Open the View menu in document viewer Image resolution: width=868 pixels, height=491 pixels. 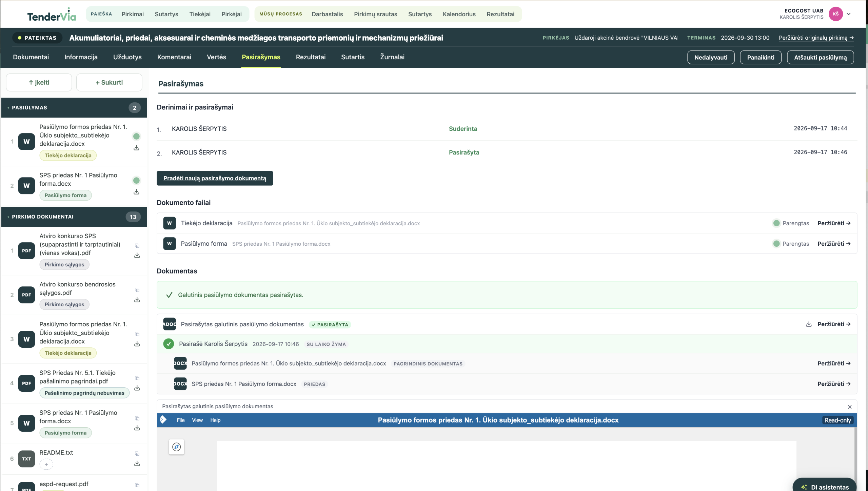coord(197,420)
